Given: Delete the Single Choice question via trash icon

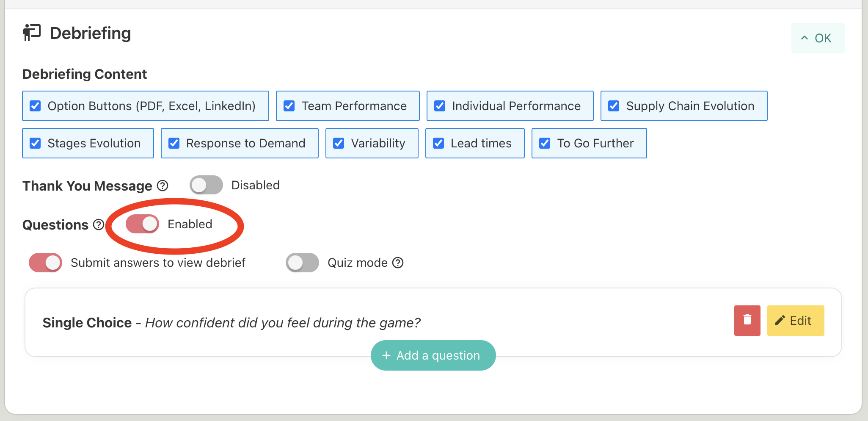Looking at the screenshot, I should [747, 321].
